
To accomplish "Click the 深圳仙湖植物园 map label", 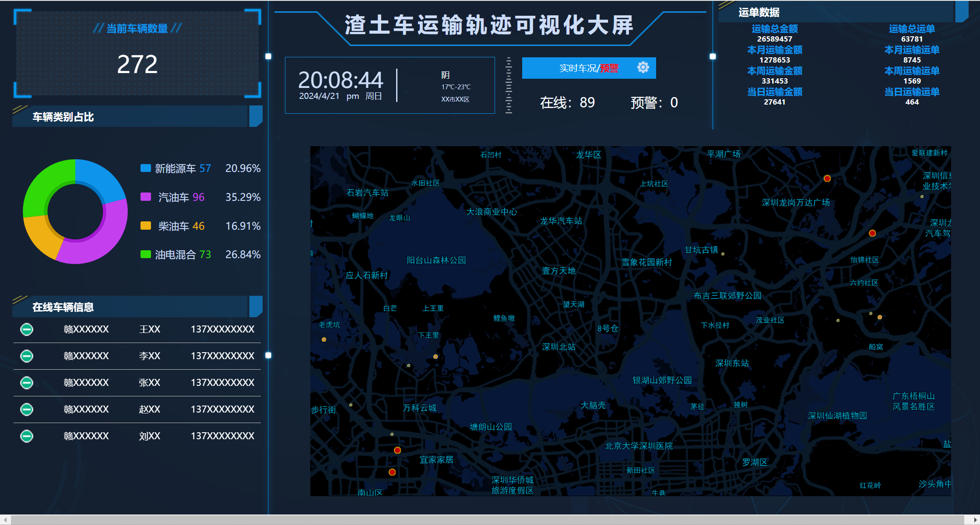I will click(837, 416).
